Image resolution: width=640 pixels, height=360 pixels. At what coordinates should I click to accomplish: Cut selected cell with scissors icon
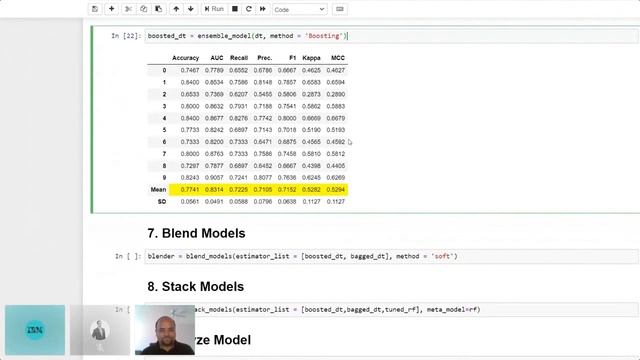click(x=128, y=9)
